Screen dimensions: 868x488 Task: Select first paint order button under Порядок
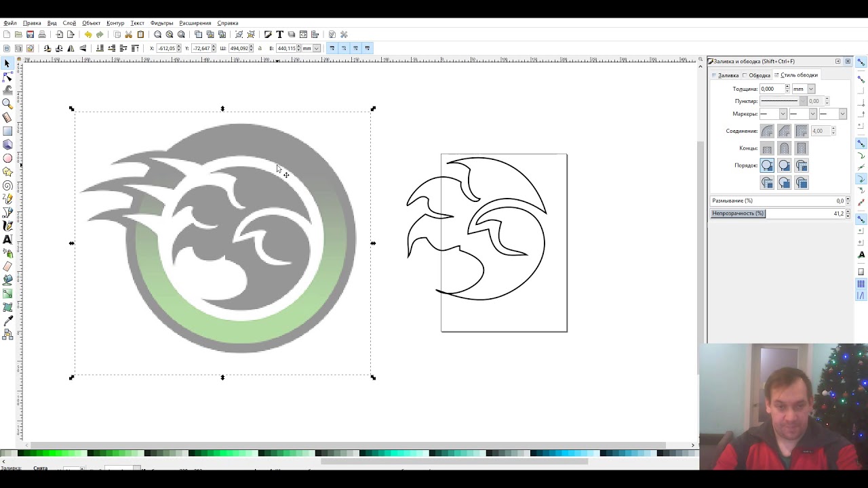pos(767,165)
